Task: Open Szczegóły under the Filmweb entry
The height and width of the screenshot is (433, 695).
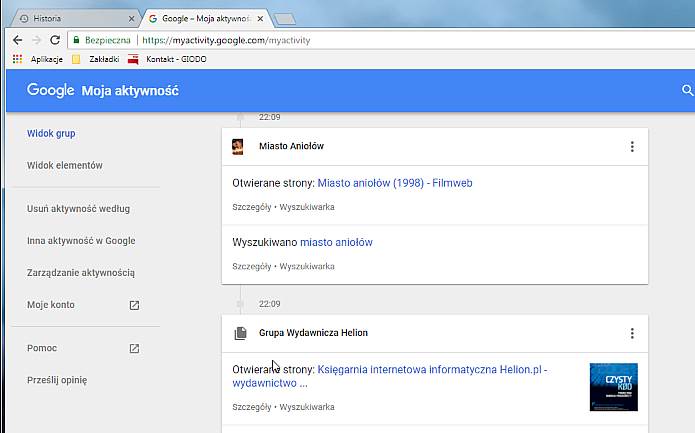Action: pyautogui.click(x=252, y=207)
